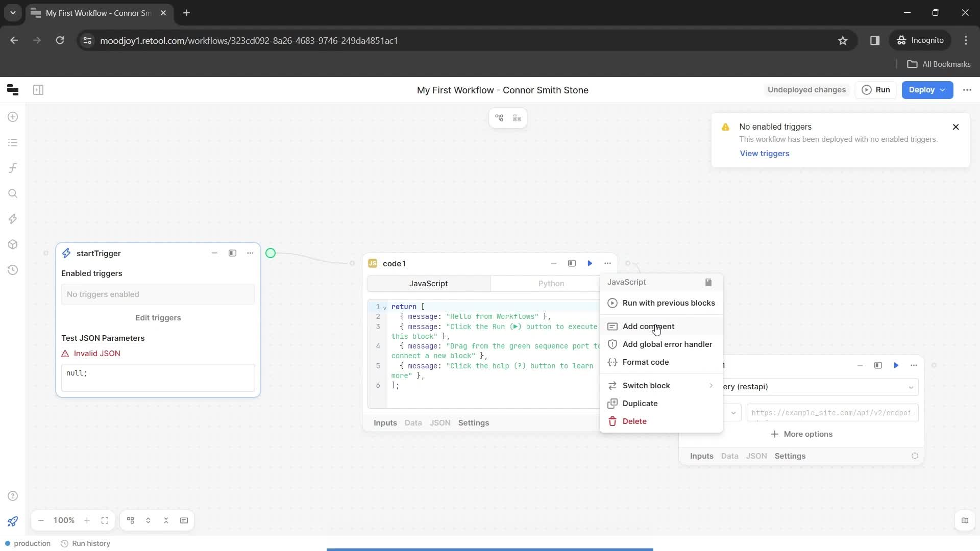This screenshot has width=980, height=551.
Task: Click the Test JSON Parameters text box
Action: click(x=158, y=378)
